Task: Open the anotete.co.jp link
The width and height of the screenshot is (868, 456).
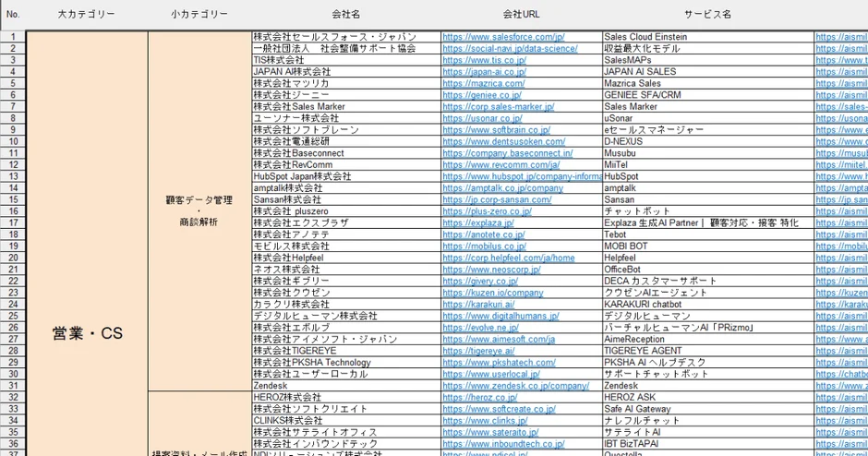Action: click(x=483, y=234)
